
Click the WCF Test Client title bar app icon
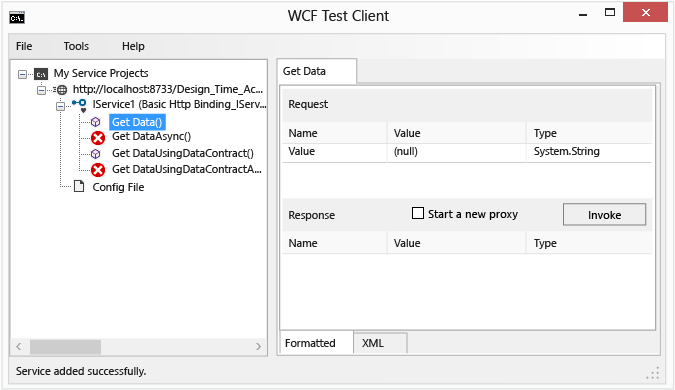pos(17,18)
